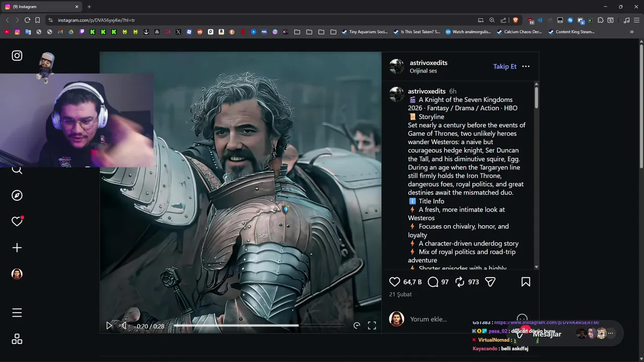Click the address bar URL
Viewport: 644px width, 362px height.
pos(96,20)
